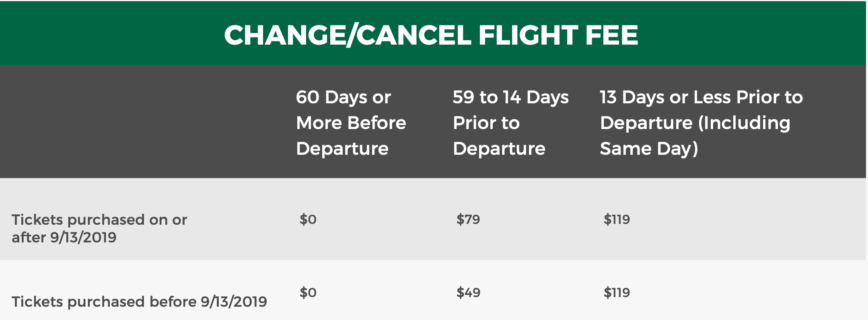Select the '60 Days or More Before Departure' header
The height and width of the screenshot is (320, 868).
[x=351, y=123]
